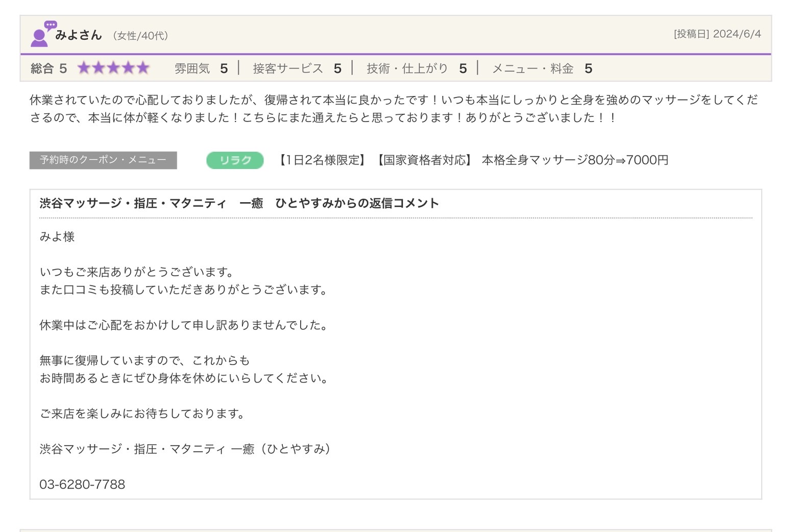
Task: Click the (女性/40代) reviewer attribute text
Action: (x=140, y=36)
